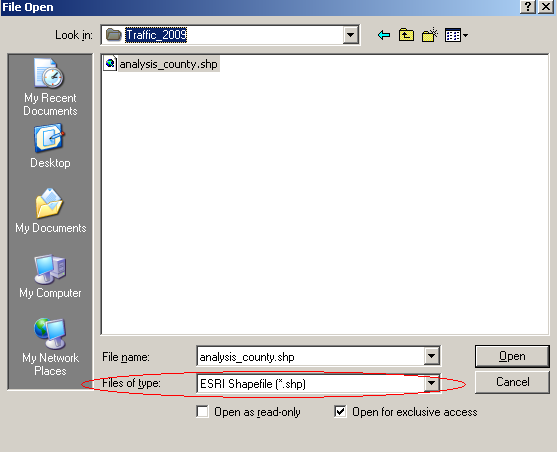The height and width of the screenshot is (452, 557).
Task: Go back to the last folder visited
Action: click(384, 35)
